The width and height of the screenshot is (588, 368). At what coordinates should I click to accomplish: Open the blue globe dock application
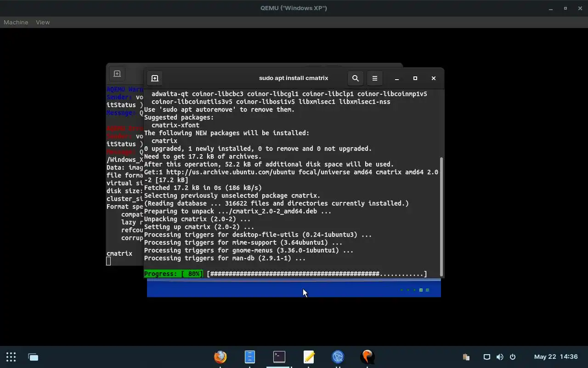338,357
